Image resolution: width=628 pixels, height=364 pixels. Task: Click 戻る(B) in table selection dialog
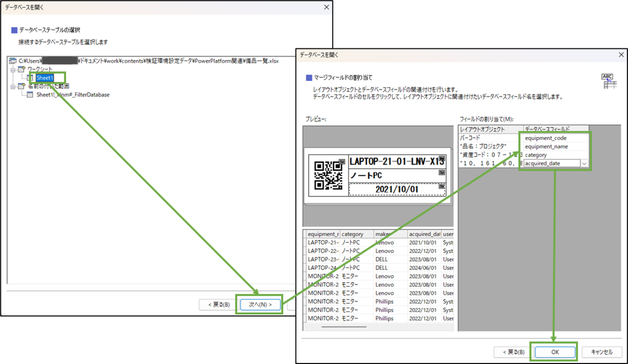[219, 304]
